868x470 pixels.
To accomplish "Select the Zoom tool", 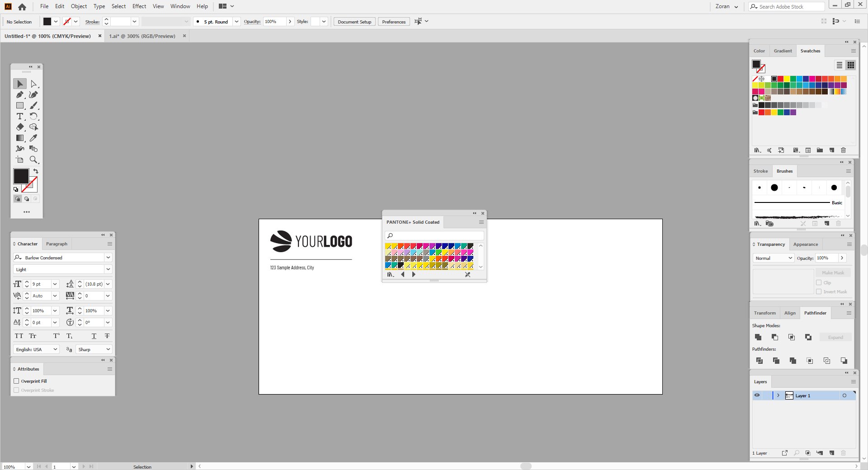I will coord(33,160).
